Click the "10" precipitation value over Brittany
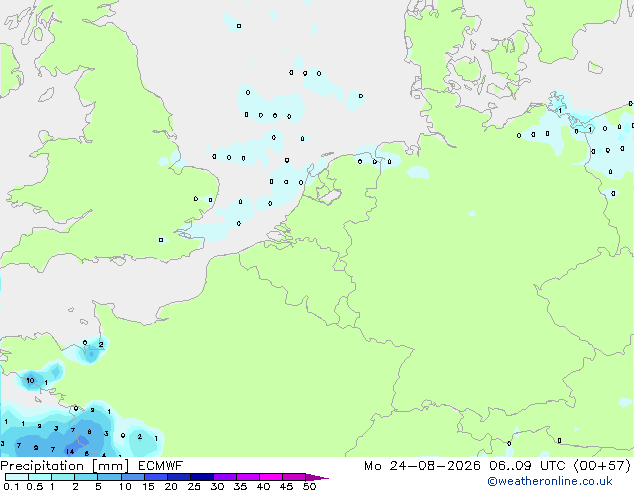The height and width of the screenshot is (490, 634). click(30, 380)
